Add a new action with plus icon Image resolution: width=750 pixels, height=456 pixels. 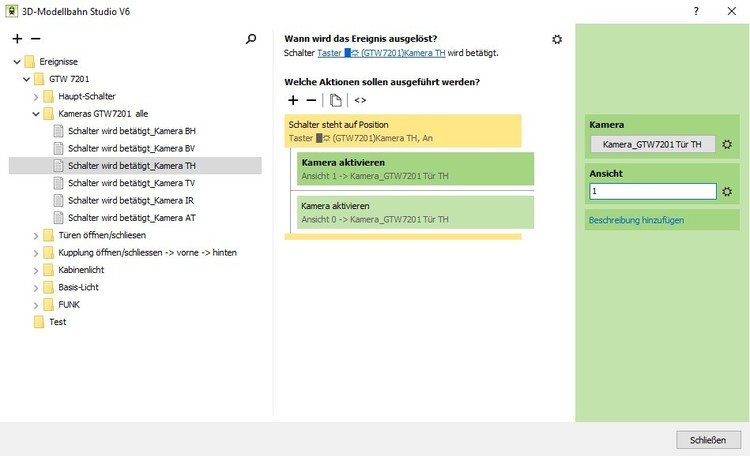[293, 100]
